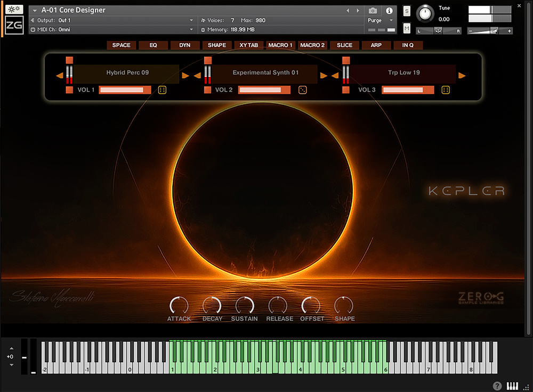The width and height of the screenshot is (533, 392).
Task: Toggle the keyboard view icon
Action: (512, 386)
